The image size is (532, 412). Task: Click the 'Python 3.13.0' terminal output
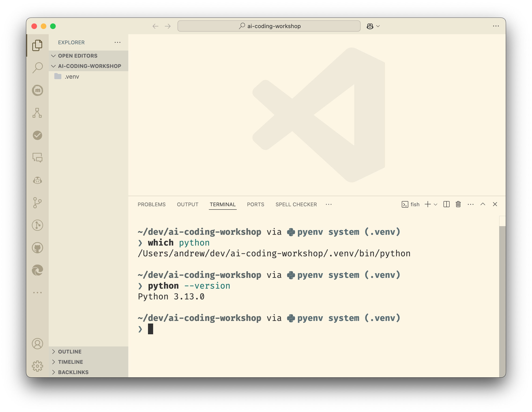point(171,297)
